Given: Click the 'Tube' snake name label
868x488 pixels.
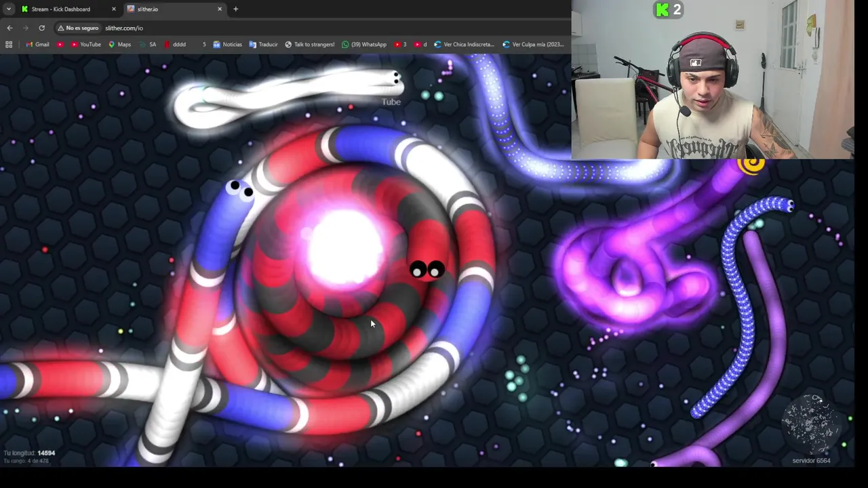Looking at the screenshot, I should click(391, 102).
